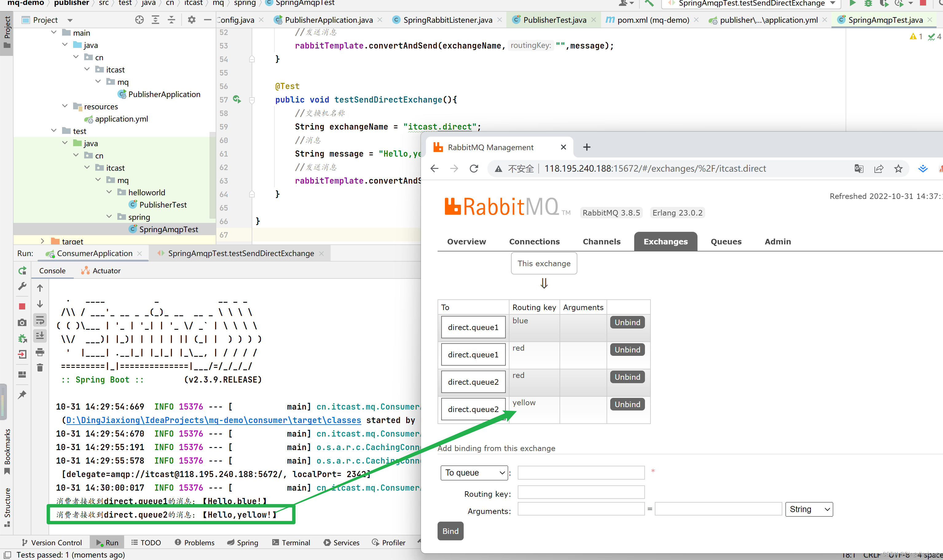
Task: Click the browser back arrow
Action: click(434, 169)
